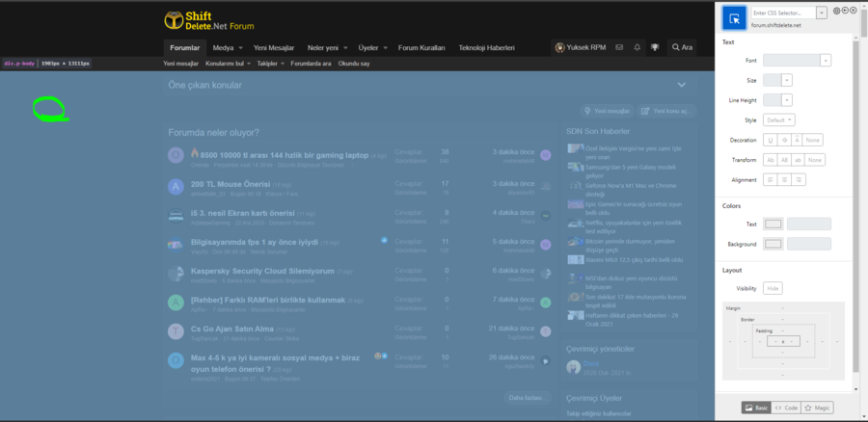Viewport: 868px width, 422px height.
Task: Click Forumlarda ara link
Action: click(x=311, y=64)
